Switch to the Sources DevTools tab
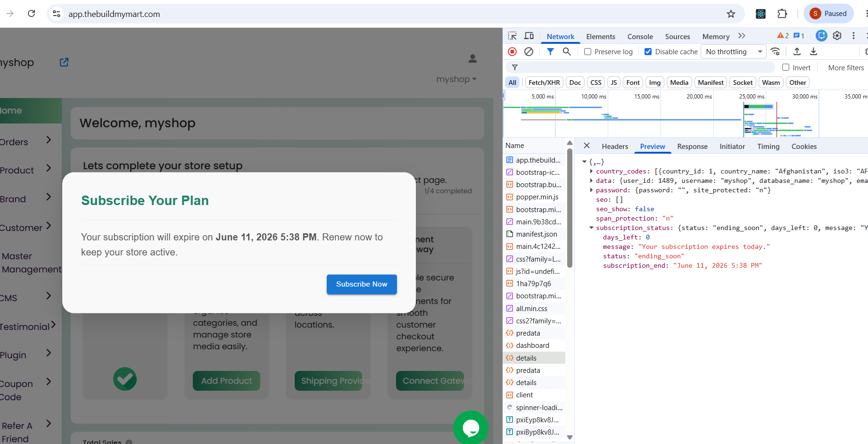Image resolution: width=868 pixels, height=444 pixels. click(678, 36)
